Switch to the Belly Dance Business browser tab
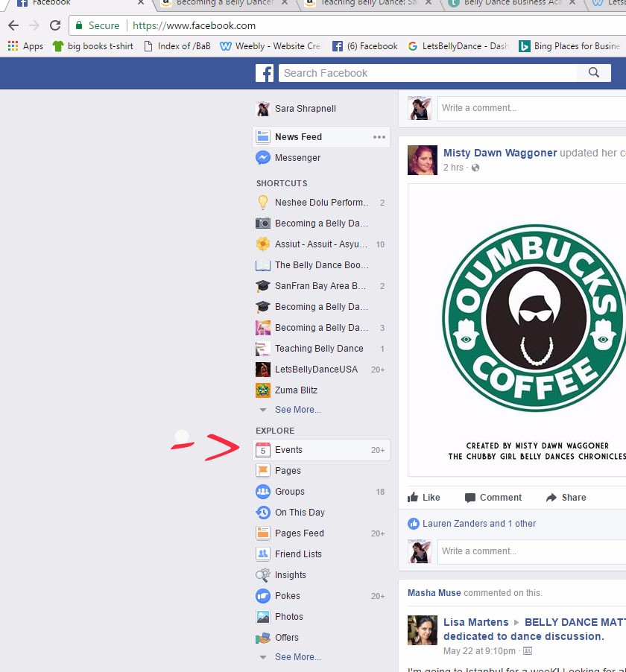This screenshot has width=626, height=672. tap(513, 4)
